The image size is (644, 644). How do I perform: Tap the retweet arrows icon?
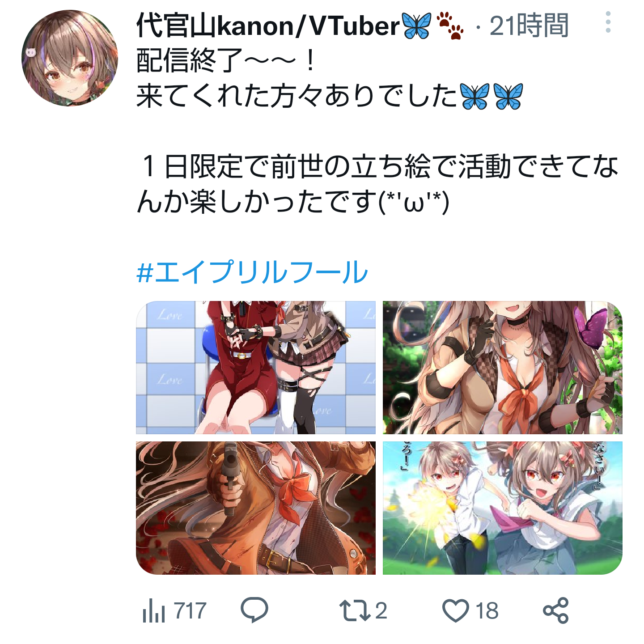click(x=355, y=610)
